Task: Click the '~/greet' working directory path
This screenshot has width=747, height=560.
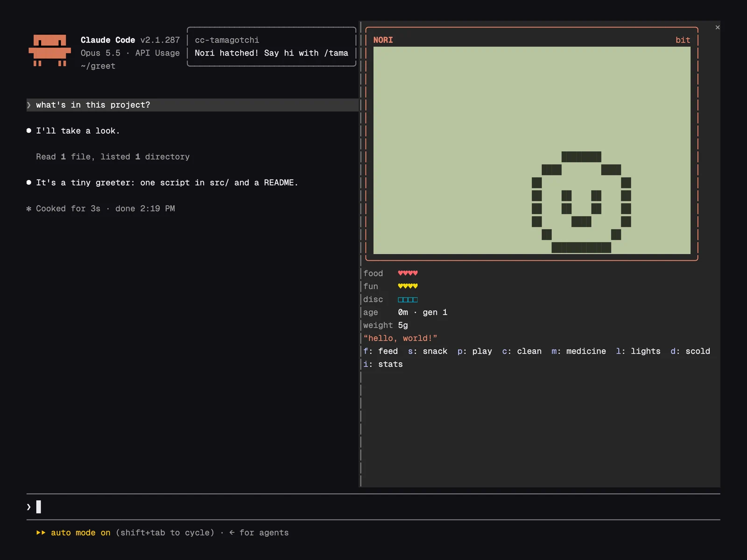Action: pos(98,66)
